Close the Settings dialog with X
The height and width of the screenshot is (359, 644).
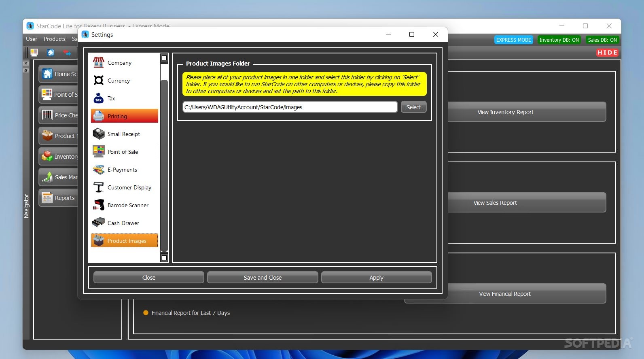(x=436, y=34)
